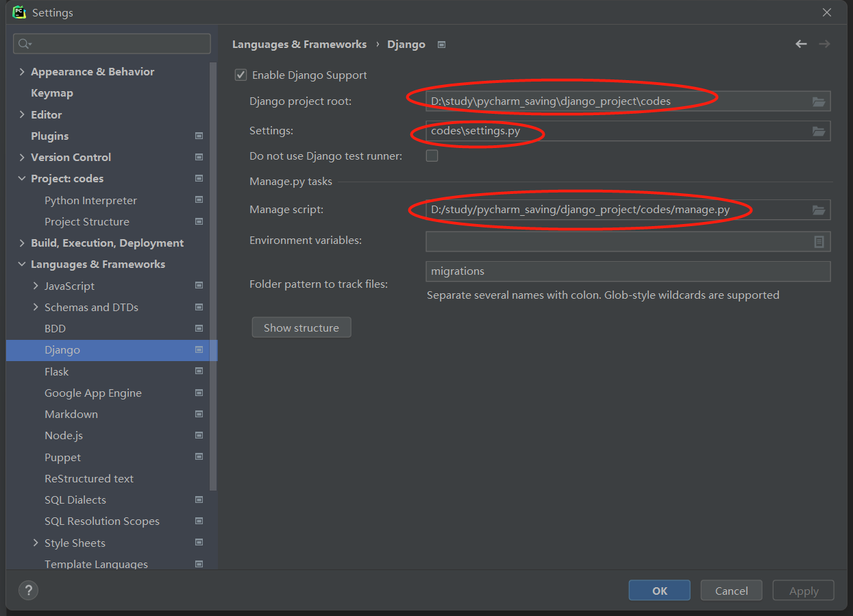This screenshot has width=853, height=616.
Task: Click the project-level icon on Project: codes row
Action: 199,178
